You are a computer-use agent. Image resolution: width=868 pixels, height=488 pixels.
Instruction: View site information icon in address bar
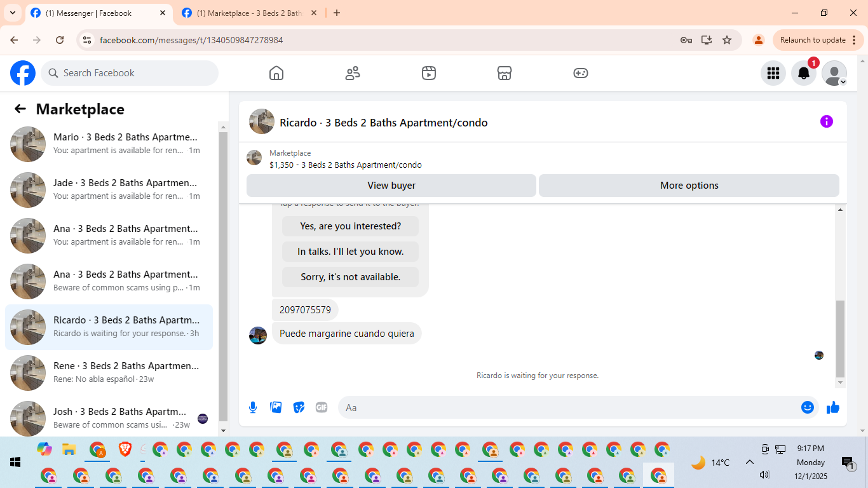coord(88,40)
